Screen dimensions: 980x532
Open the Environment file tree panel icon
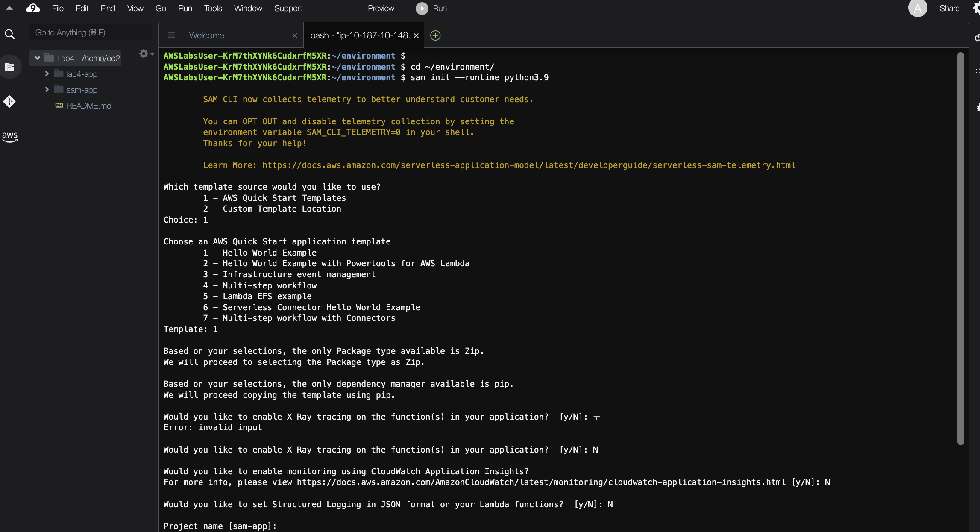(9, 67)
